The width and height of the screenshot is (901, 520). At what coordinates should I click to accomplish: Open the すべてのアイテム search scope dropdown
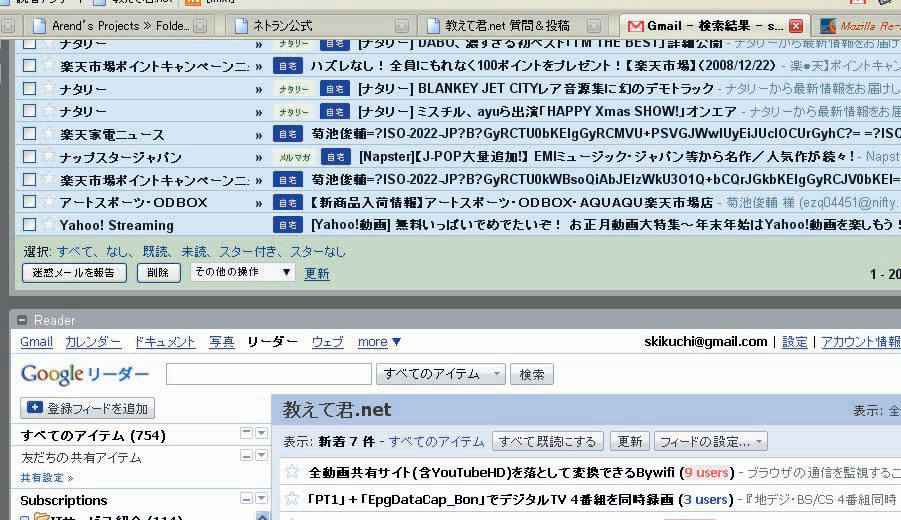tap(441, 374)
